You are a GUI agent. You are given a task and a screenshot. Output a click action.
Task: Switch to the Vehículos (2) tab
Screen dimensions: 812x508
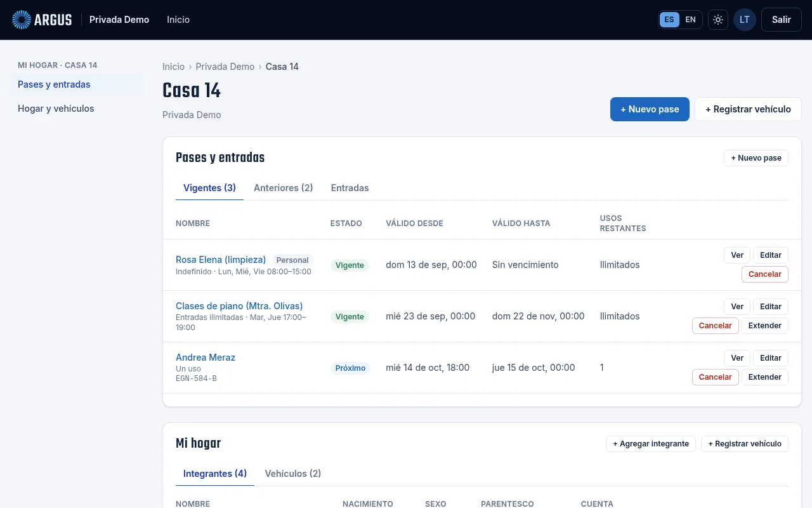click(293, 474)
